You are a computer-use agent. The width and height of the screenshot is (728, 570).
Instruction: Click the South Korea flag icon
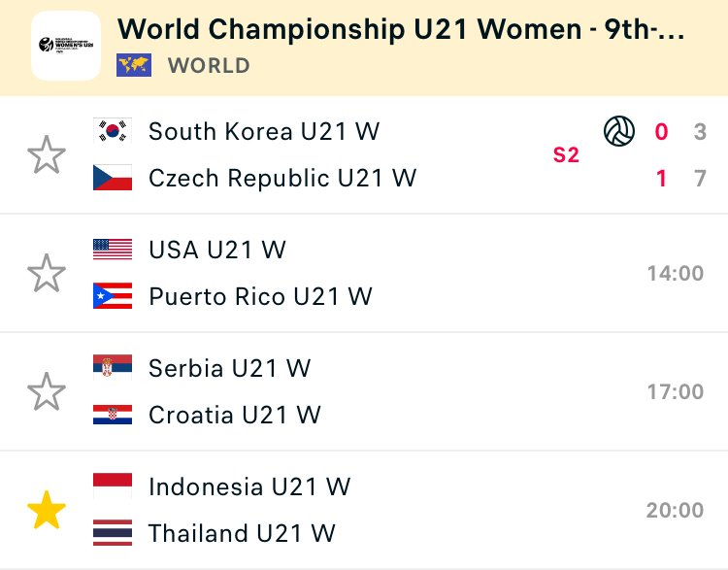[x=113, y=131]
